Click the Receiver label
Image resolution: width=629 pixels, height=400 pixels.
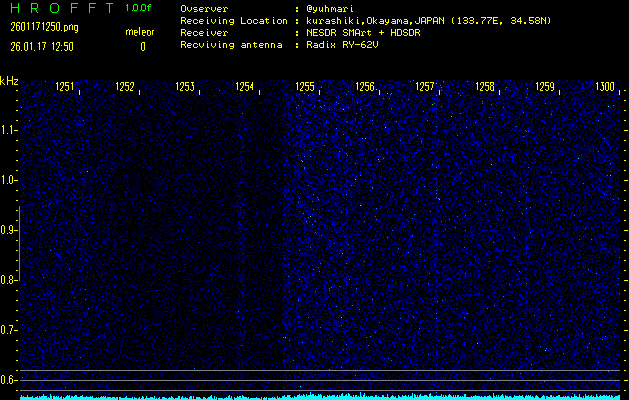204,33
